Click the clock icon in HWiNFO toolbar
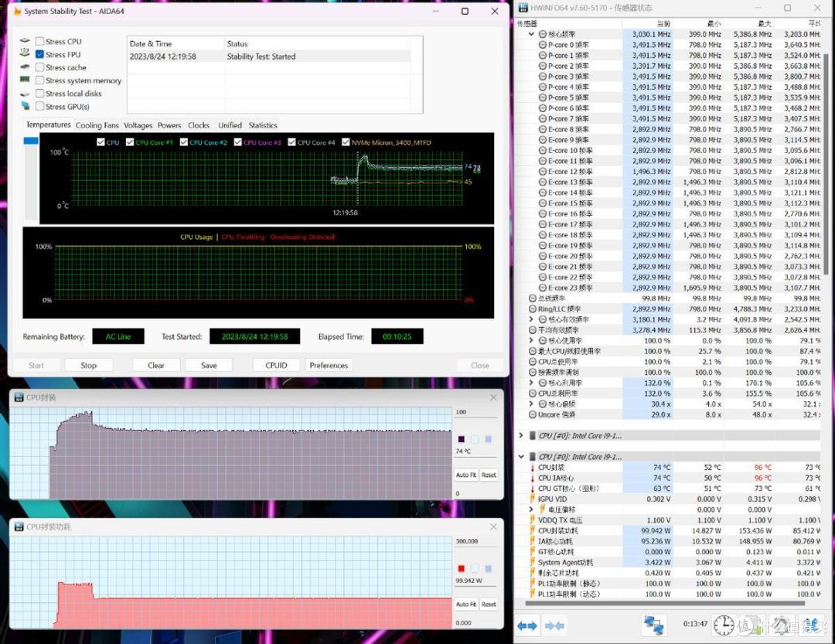The image size is (835, 644). [x=723, y=625]
